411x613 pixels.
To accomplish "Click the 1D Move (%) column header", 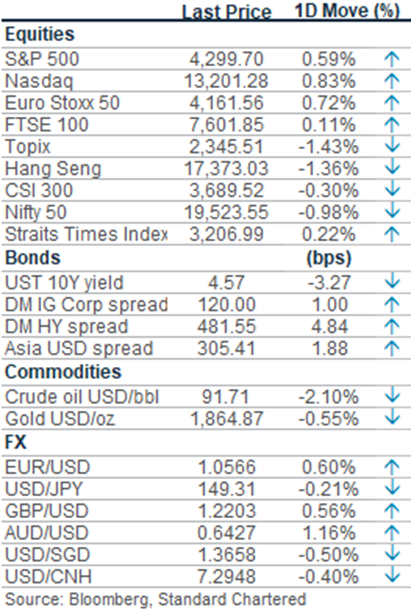I will [347, 11].
